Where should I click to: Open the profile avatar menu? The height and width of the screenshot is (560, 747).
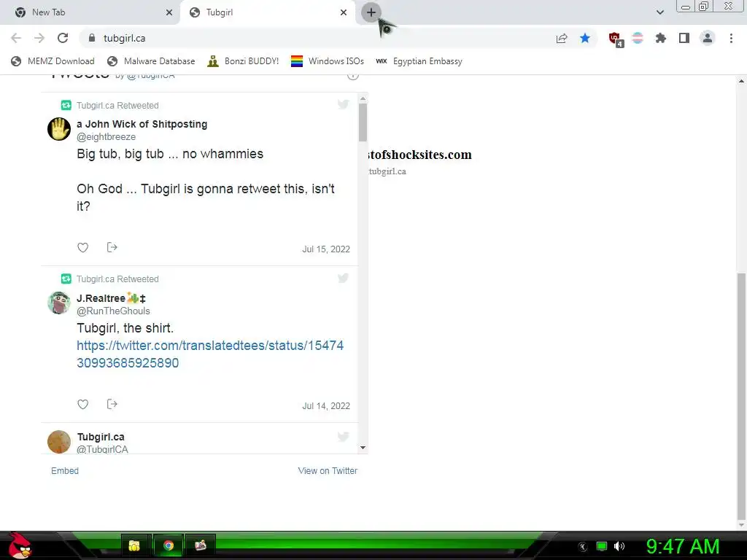(x=708, y=38)
